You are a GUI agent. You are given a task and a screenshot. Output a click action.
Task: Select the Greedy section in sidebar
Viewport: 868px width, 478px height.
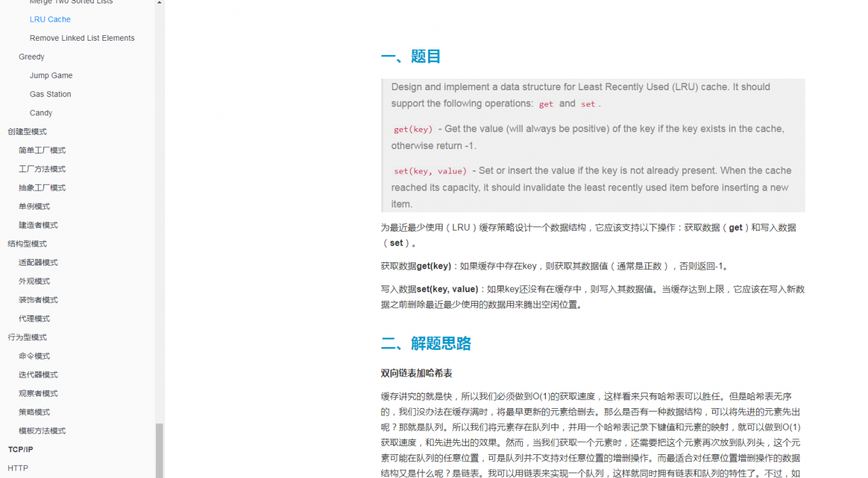(x=31, y=57)
